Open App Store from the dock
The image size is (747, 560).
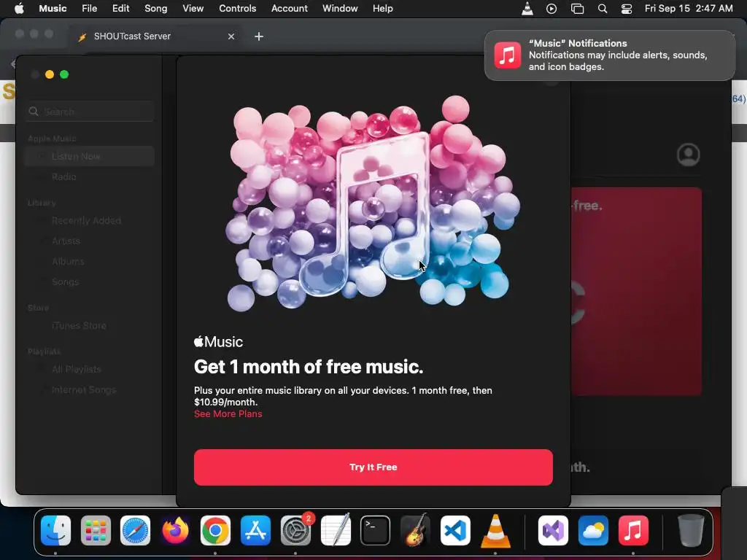pyautogui.click(x=255, y=530)
